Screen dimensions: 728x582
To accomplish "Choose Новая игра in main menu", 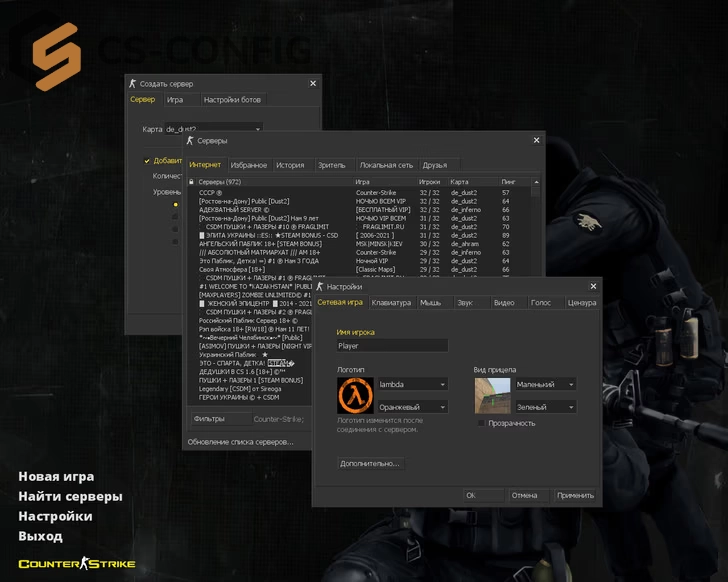I will [56, 477].
